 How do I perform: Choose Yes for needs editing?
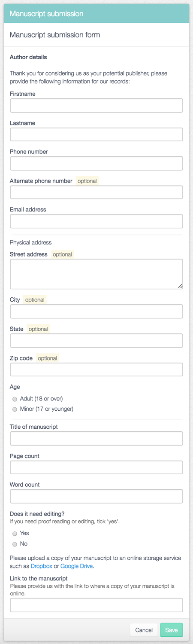point(15,534)
